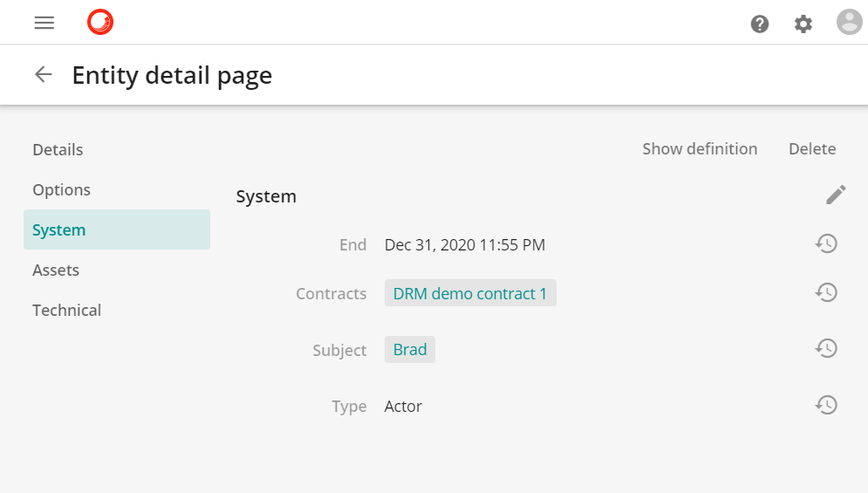Open the help question mark icon
The height and width of the screenshot is (493, 868).
pos(760,24)
